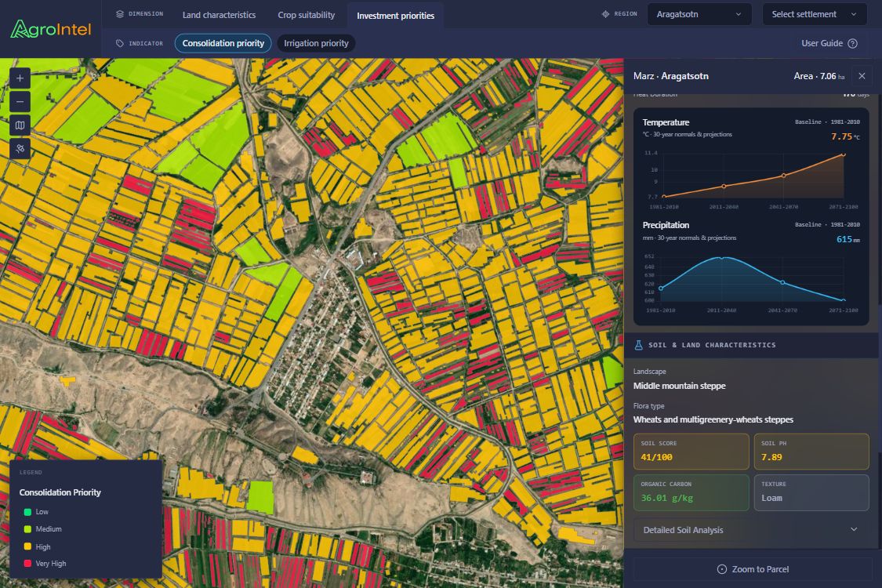This screenshot has height=588, width=882.
Task: Zoom in on the map with the plus button
Action: [20, 78]
